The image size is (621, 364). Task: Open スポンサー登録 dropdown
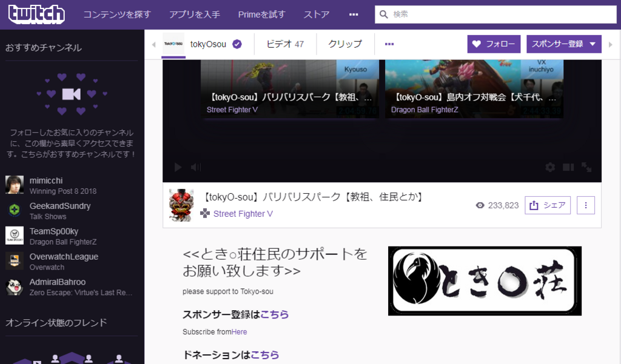(563, 44)
